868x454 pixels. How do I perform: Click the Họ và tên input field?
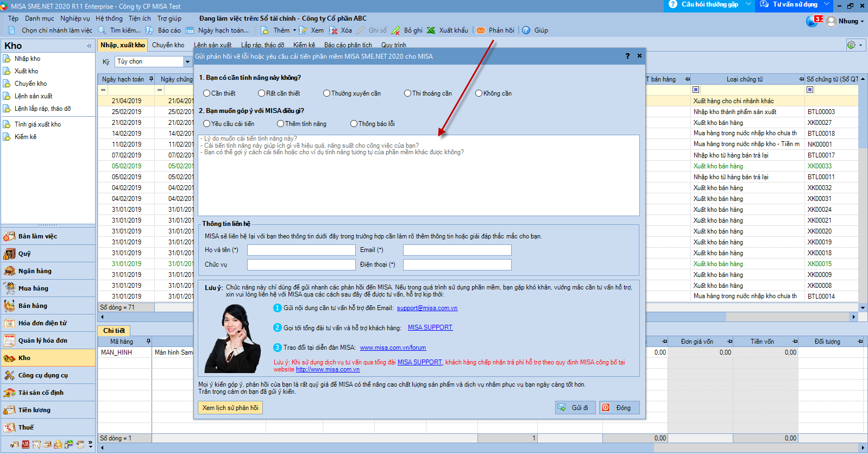point(301,250)
